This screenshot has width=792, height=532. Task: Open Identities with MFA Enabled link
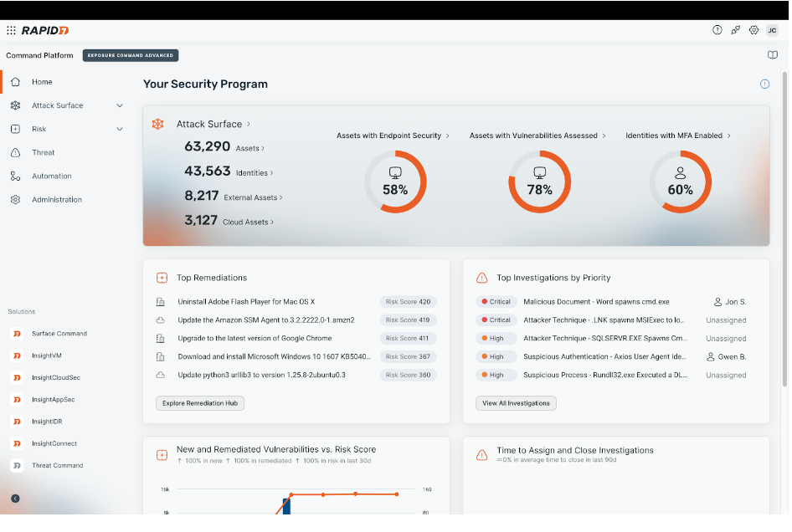[x=677, y=136]
